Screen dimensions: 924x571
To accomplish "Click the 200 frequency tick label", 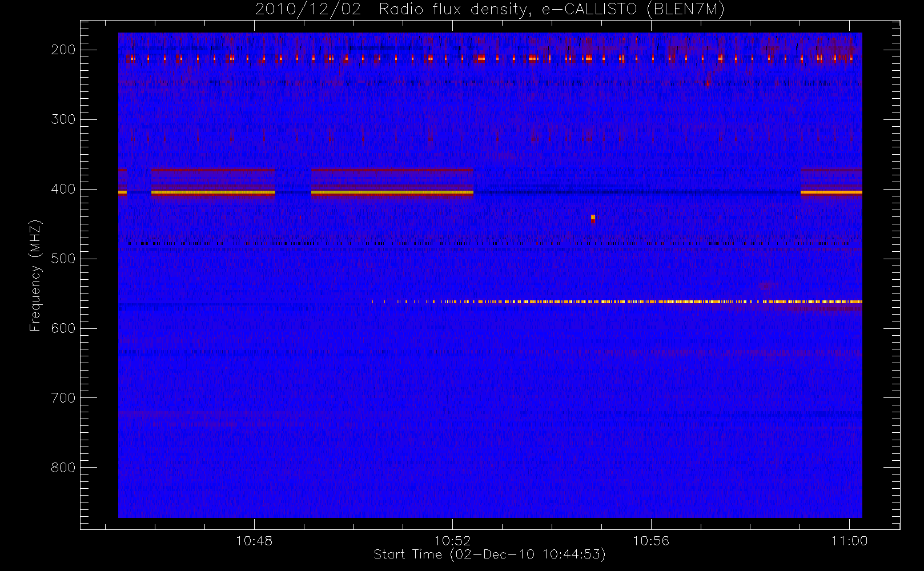I will pyautogui.click(x=63, y=50).
